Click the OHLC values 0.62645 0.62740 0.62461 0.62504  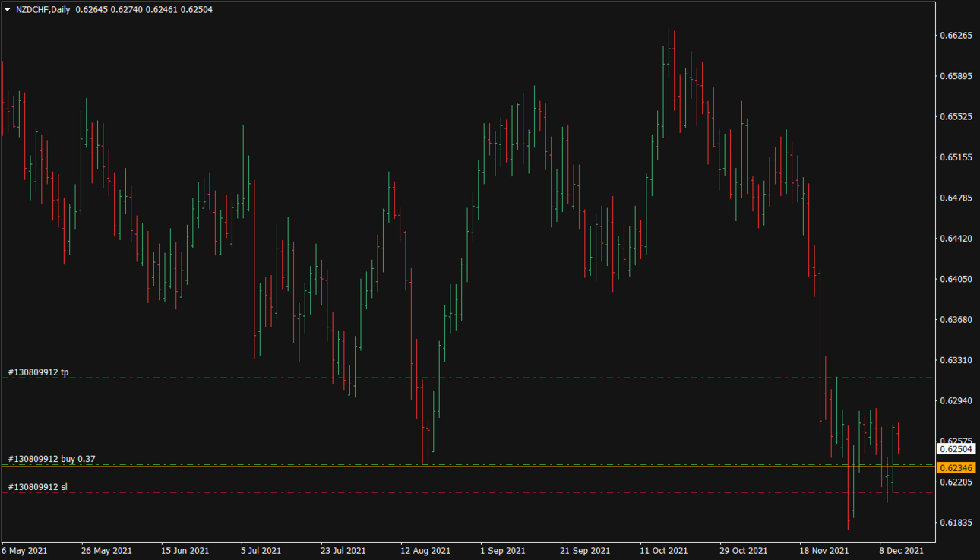tap(144, 8)
